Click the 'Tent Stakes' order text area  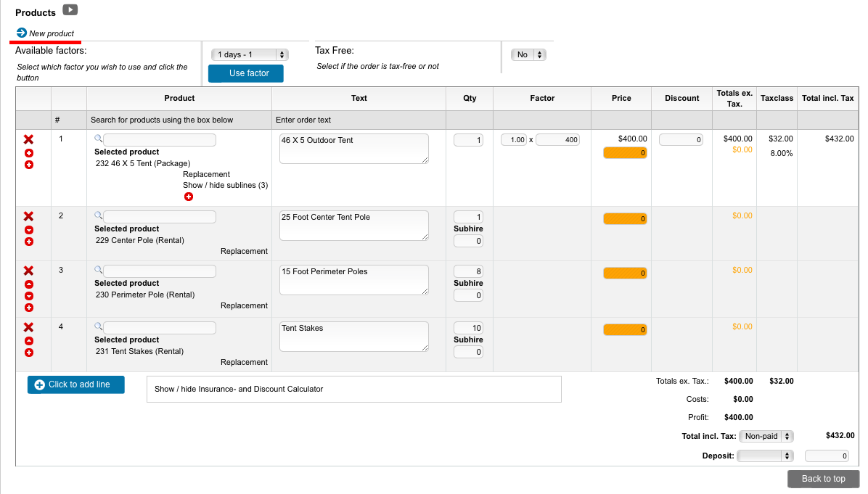pyautogui.click(x=353, y=337)
